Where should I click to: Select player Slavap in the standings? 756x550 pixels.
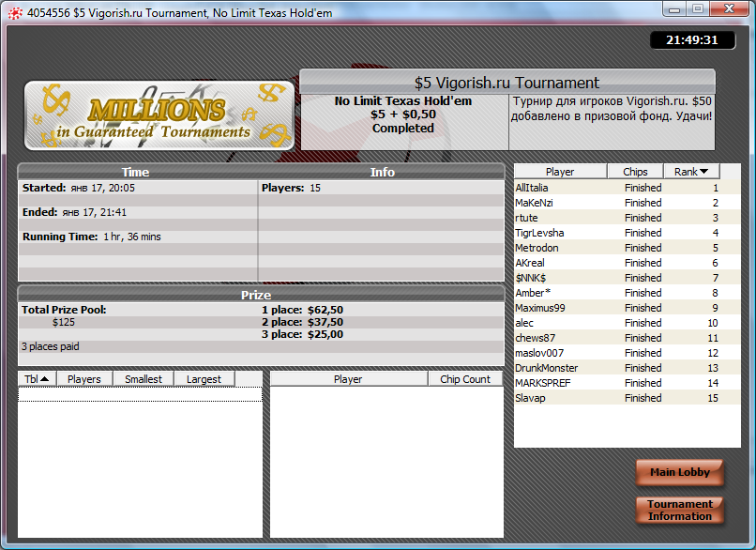click(x=627, y=398)
